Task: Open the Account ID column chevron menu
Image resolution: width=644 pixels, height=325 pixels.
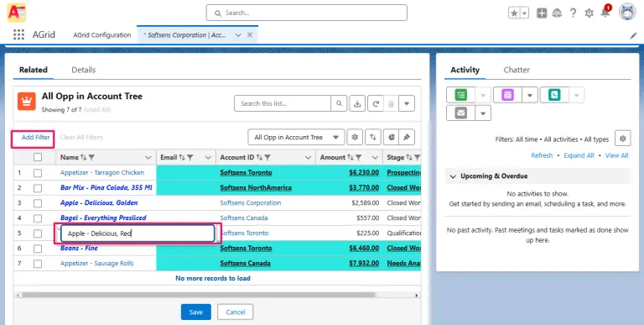Action: pyautogui.click(x=308, y=158)
